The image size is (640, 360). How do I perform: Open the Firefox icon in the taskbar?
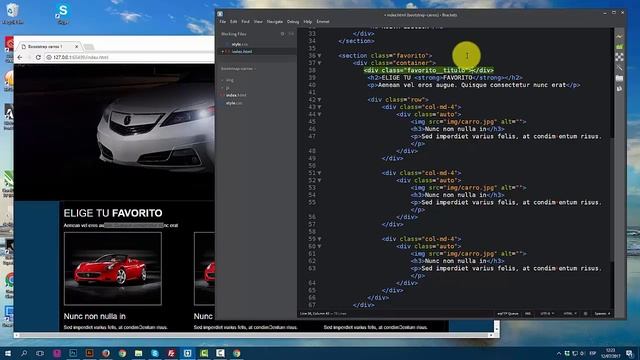click(x=106, y=353)
